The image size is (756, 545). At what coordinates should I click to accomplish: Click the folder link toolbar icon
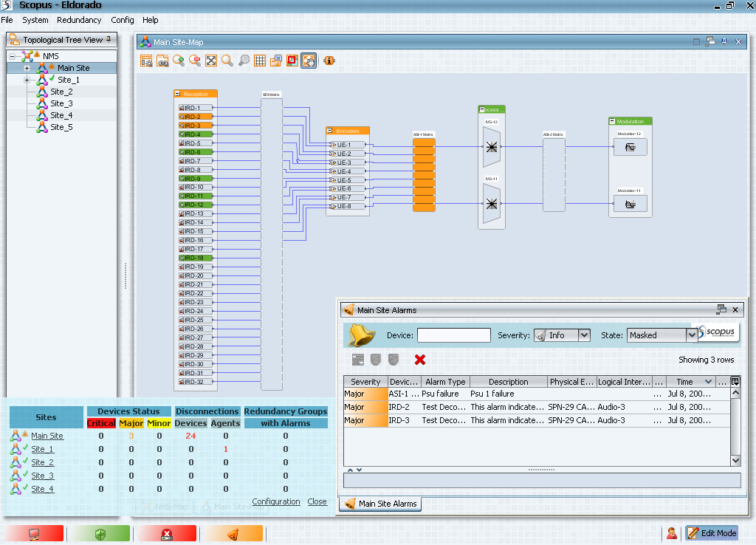click(x=162, y=61)
